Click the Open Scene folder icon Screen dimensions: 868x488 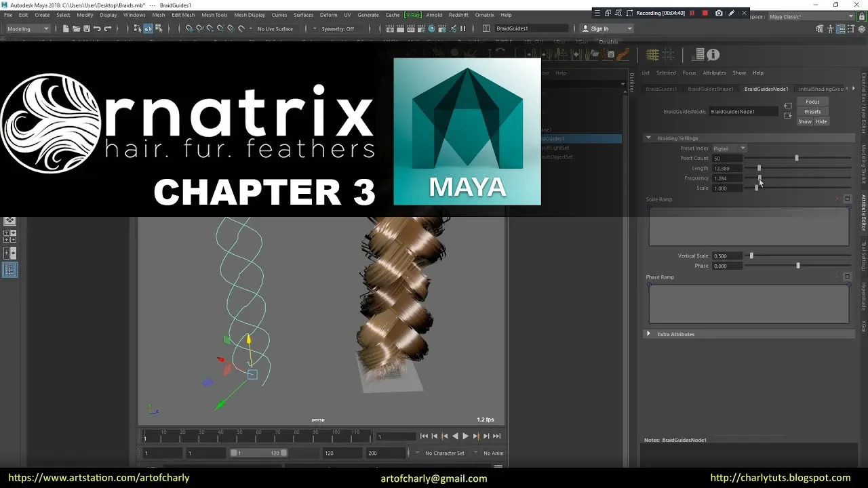coord(76,28)
